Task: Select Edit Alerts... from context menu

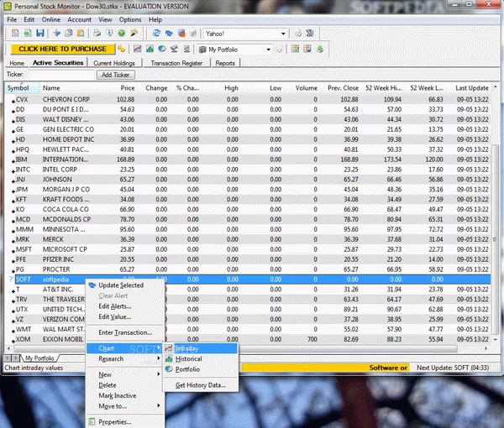Action: point(115,306)
